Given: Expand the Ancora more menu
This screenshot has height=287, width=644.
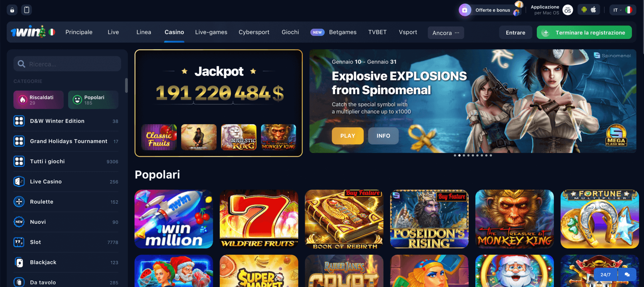Looking at the screenshot, I should pos(446,33).
